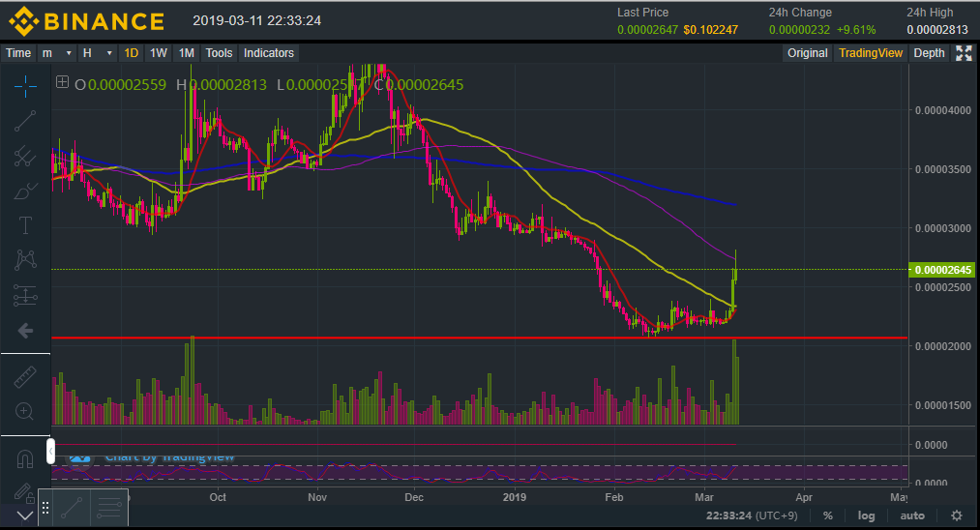Click the red horizontal support line
980x530 pixels.
[387, 338]
